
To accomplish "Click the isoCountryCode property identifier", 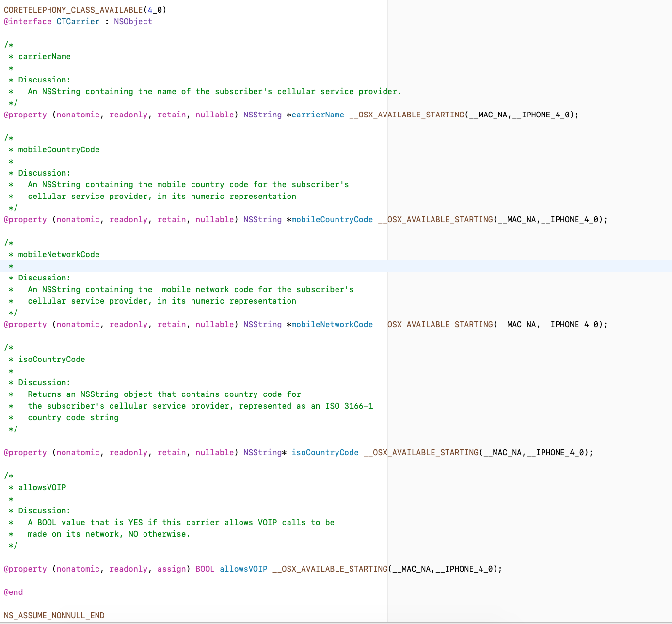I will tap(325, 452).
